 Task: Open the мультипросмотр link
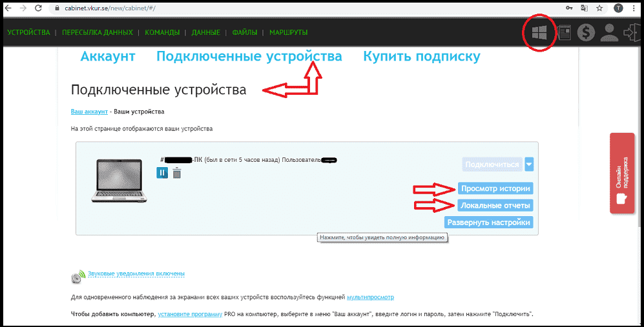(x=370, y=297)
